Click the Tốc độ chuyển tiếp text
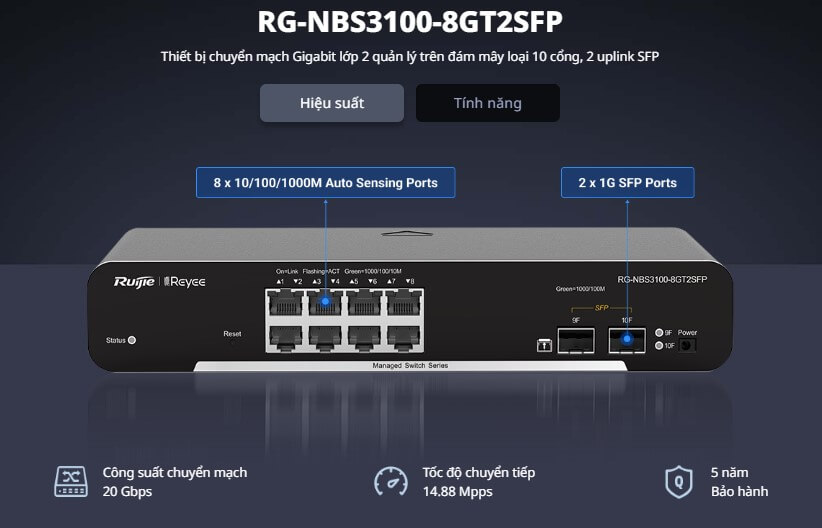Screen dimensions: 822x528 click(x=479, y=472)
